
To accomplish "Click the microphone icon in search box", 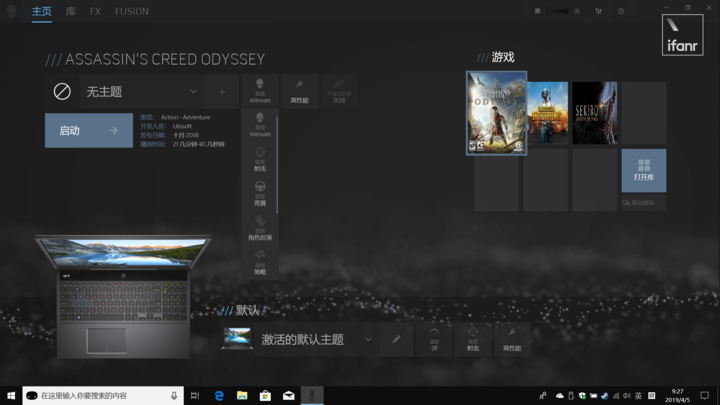I will click(x=174, y=395).
